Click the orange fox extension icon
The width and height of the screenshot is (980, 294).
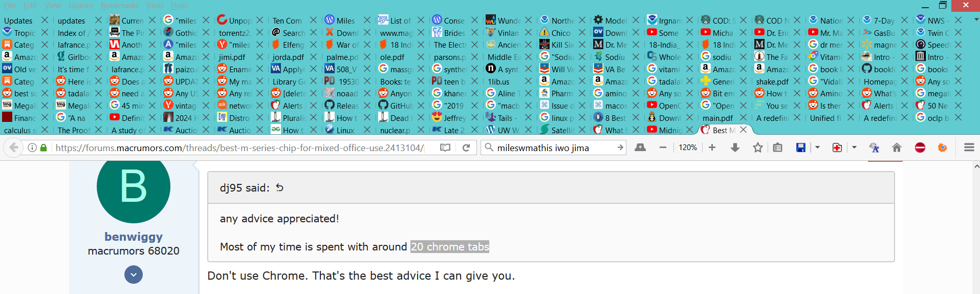[x=942, y=148]
